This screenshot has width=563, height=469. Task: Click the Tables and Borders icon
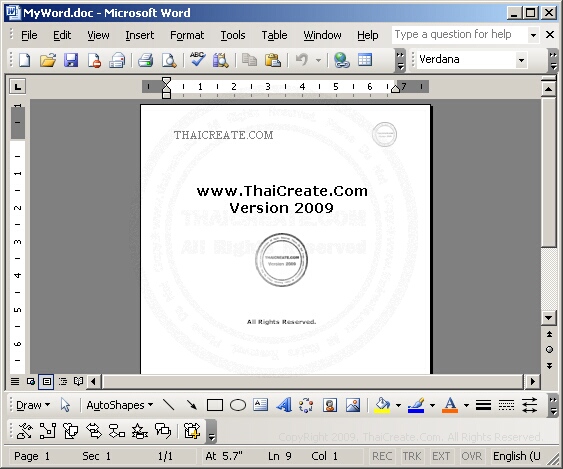[365, 60]
